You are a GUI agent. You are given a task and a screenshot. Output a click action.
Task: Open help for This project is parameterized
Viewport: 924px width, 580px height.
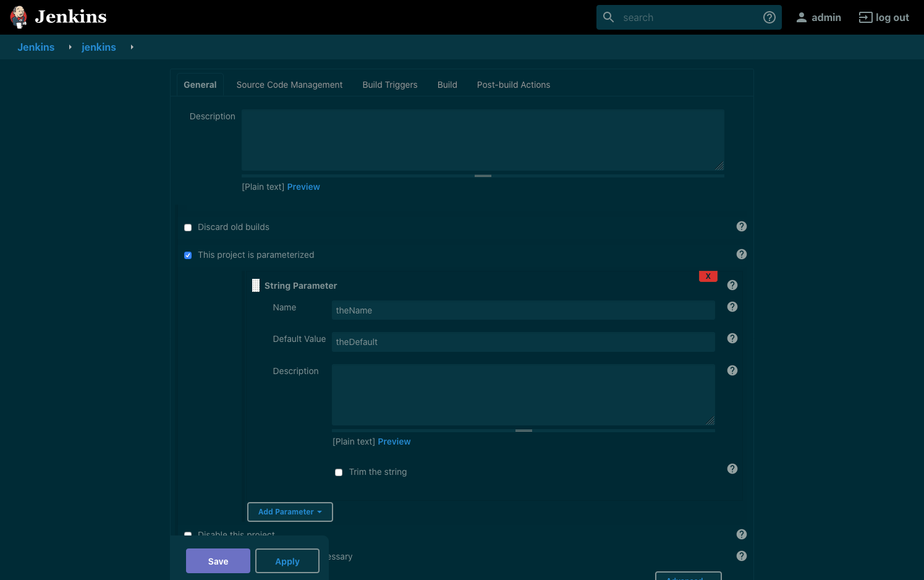coord(742,254)
